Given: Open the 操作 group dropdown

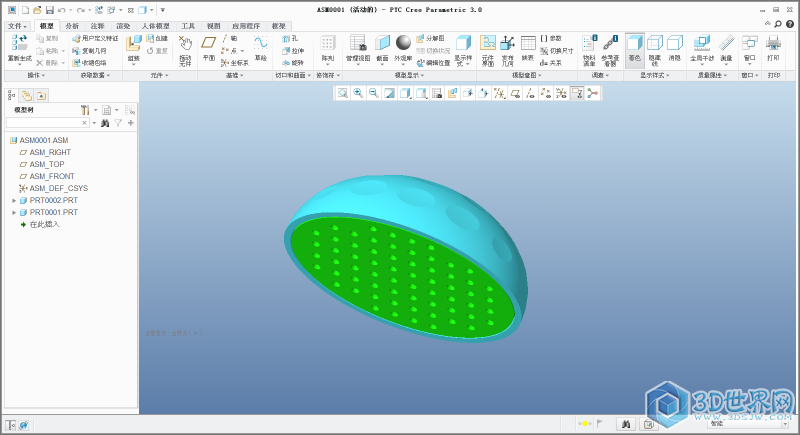Looking at the screenshot, I should tap(36, 75).
